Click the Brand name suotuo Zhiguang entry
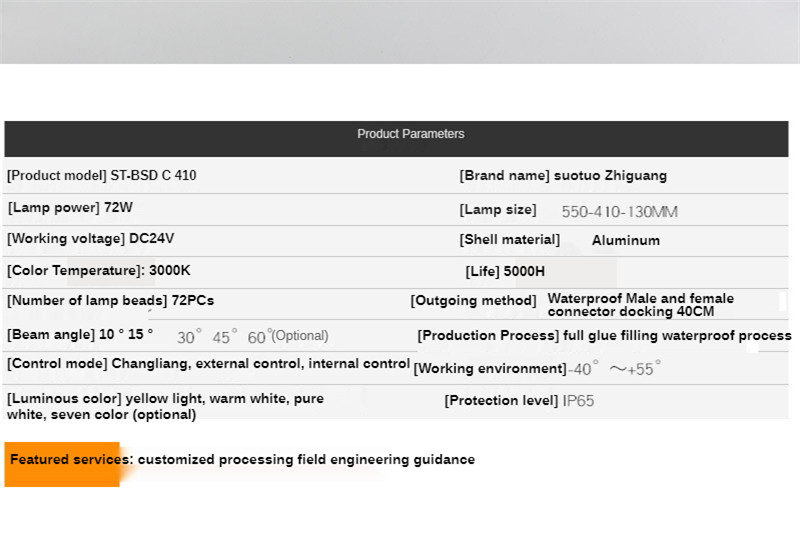Viewport: 800px width, 537px height. [x=563, y=176]
